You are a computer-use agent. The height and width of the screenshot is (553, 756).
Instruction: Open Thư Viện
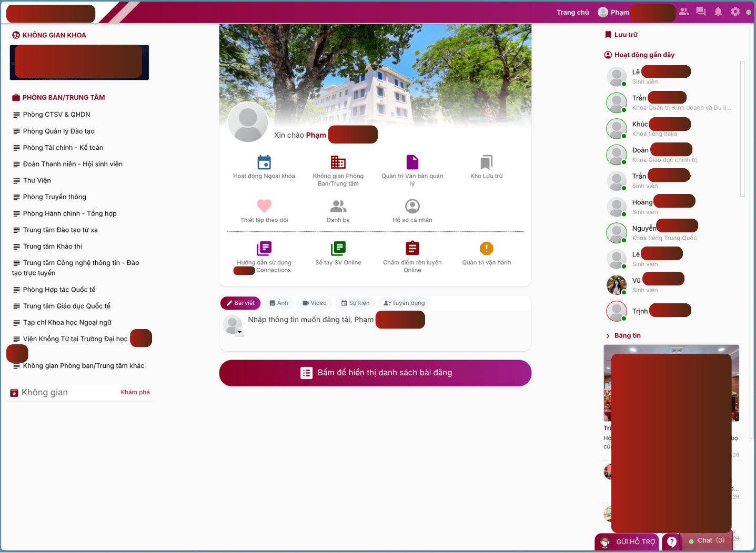(x=37, y=180)
